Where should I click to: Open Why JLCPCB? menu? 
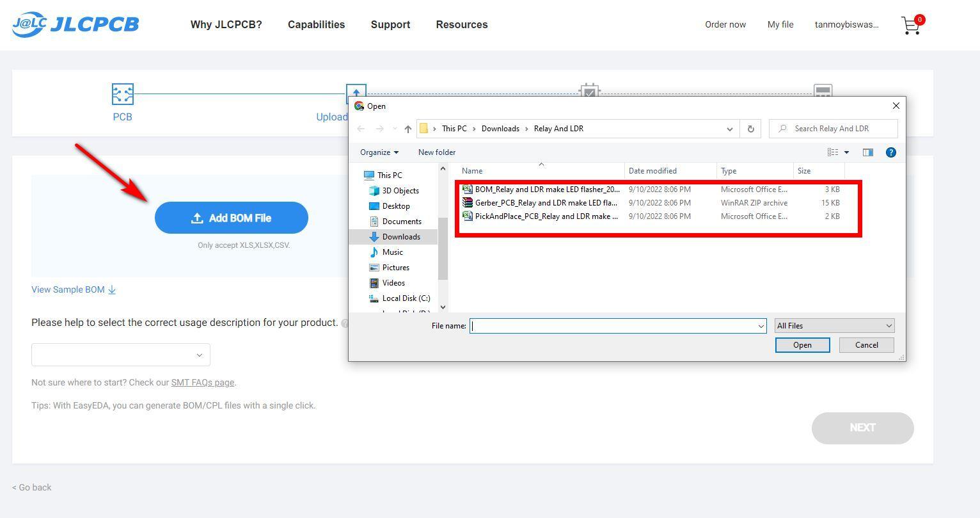226,24
